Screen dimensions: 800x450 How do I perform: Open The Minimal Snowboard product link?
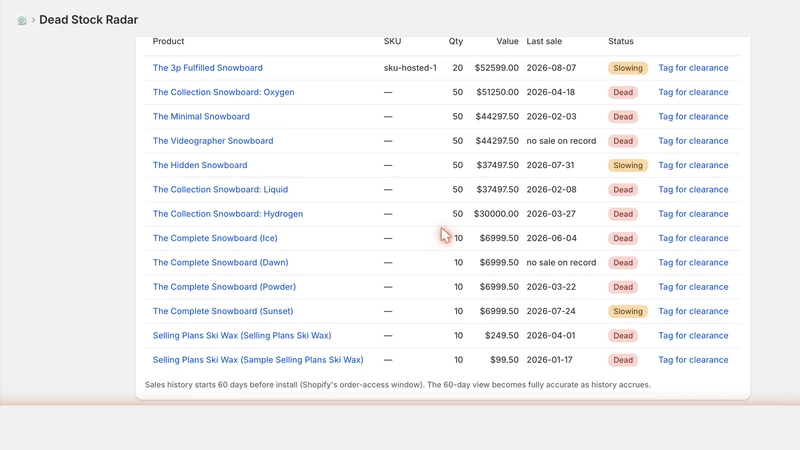pos(201,116)
